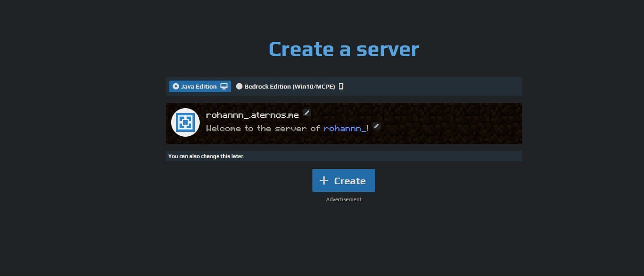This screenshot has width=644, height=276.
Task: Edit the welcome message with the pencil icon
Action: [376, 126]
